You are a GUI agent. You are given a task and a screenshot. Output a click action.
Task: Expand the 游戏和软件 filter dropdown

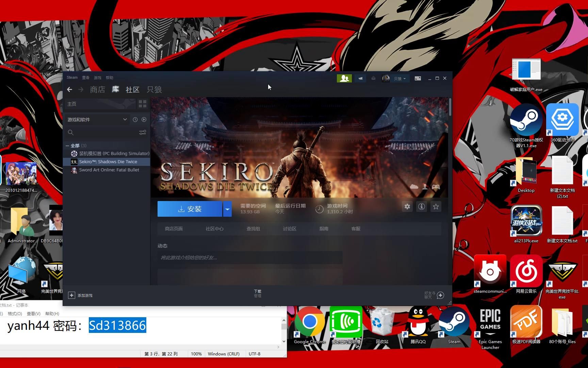click(x=97, y=120)
